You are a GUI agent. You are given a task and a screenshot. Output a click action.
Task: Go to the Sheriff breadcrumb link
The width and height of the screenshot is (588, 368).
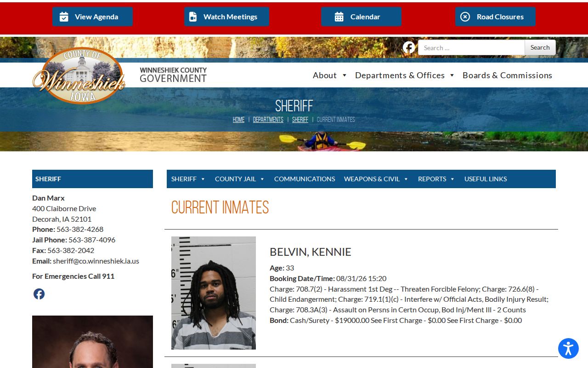(300, 120)
